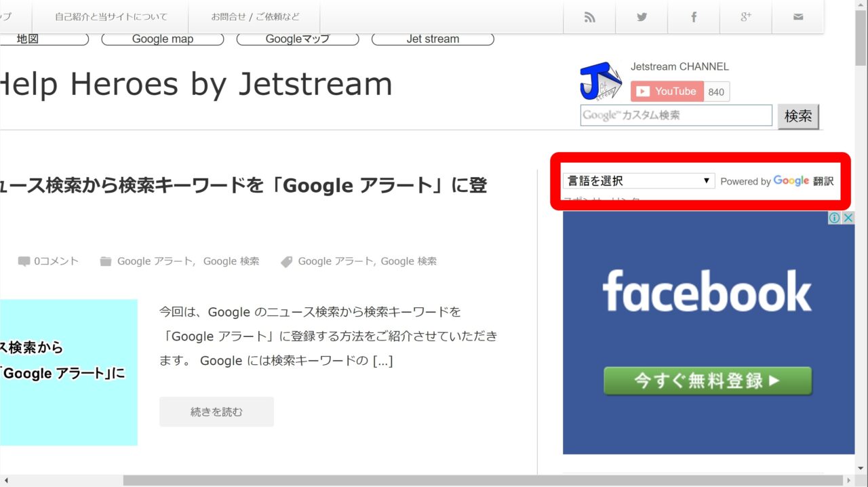Click the Facebook icon in top bar
The height and width of the screenshot is (487, 868).
point(693,17)
